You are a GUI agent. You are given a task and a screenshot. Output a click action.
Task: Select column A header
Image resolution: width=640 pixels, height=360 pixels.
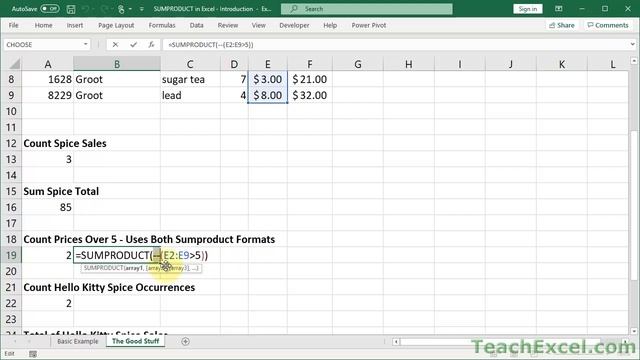[x=48, y=64]
